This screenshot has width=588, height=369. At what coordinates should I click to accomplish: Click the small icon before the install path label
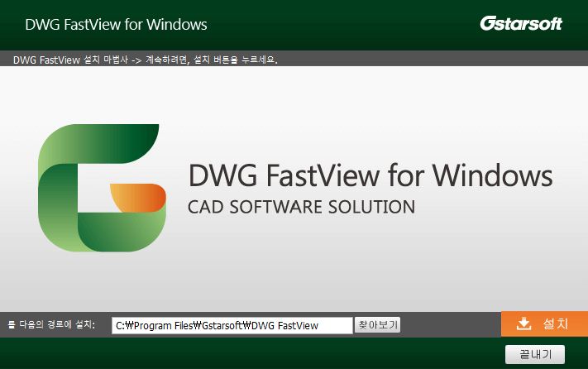pyautogui.click(x=11, y=325)
